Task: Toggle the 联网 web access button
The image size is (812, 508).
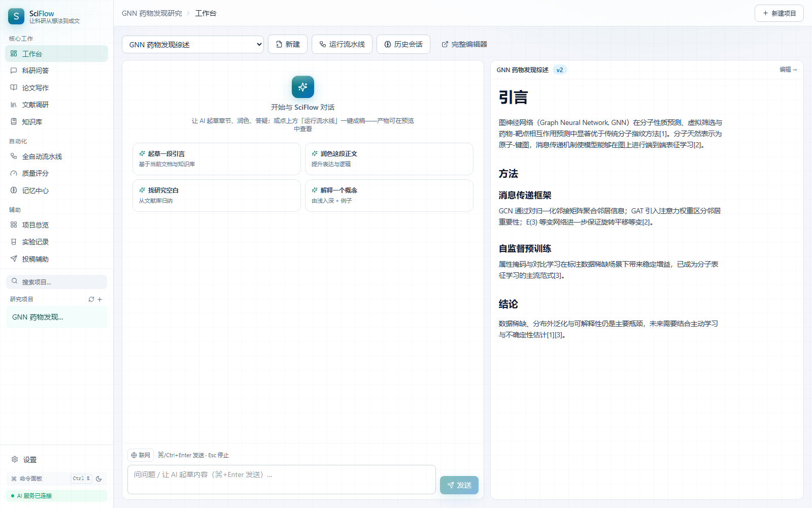Action: click(x=141, y=455)
